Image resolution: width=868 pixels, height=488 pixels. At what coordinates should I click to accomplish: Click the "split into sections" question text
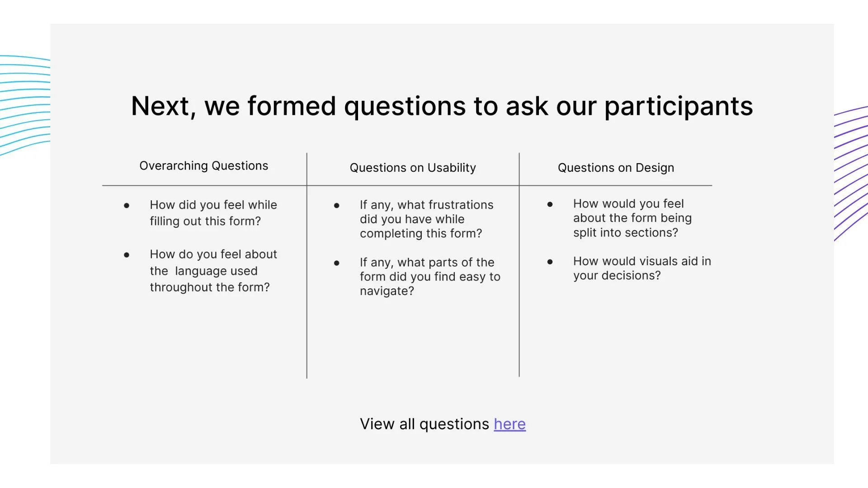click(x=632, y=218)
